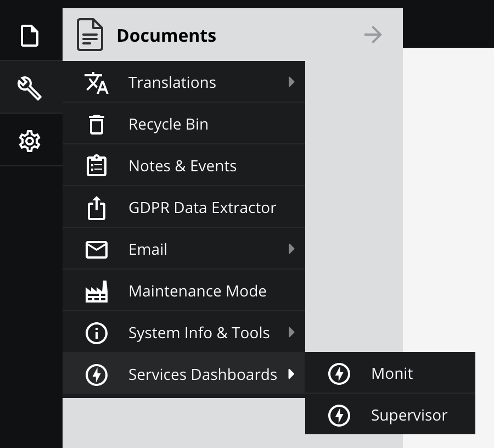Screen dimensions: 494x448
Task: Click the Email envelope icon
Action: 97,249
